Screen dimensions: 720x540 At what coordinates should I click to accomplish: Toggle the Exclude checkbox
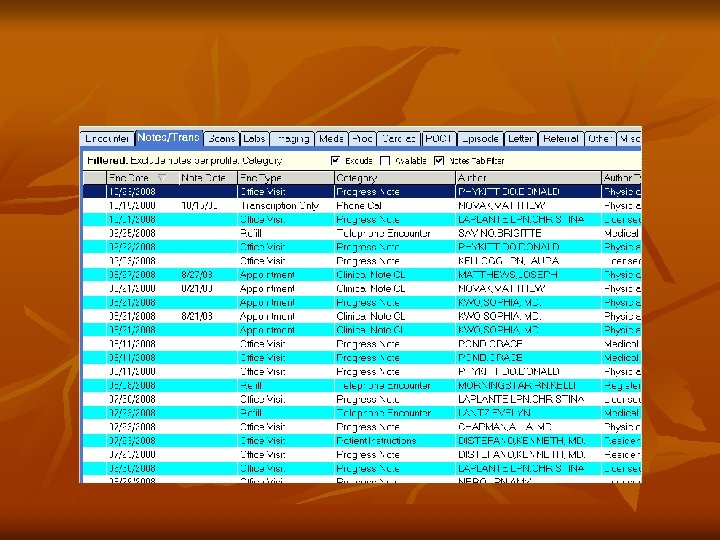click(x=335, y=160)
